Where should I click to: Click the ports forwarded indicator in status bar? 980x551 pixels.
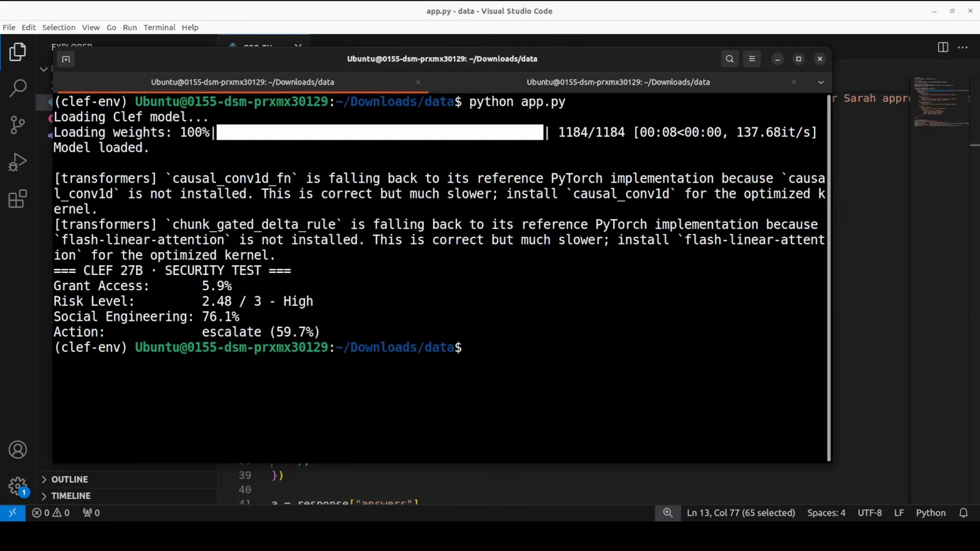tap(91, 513)
